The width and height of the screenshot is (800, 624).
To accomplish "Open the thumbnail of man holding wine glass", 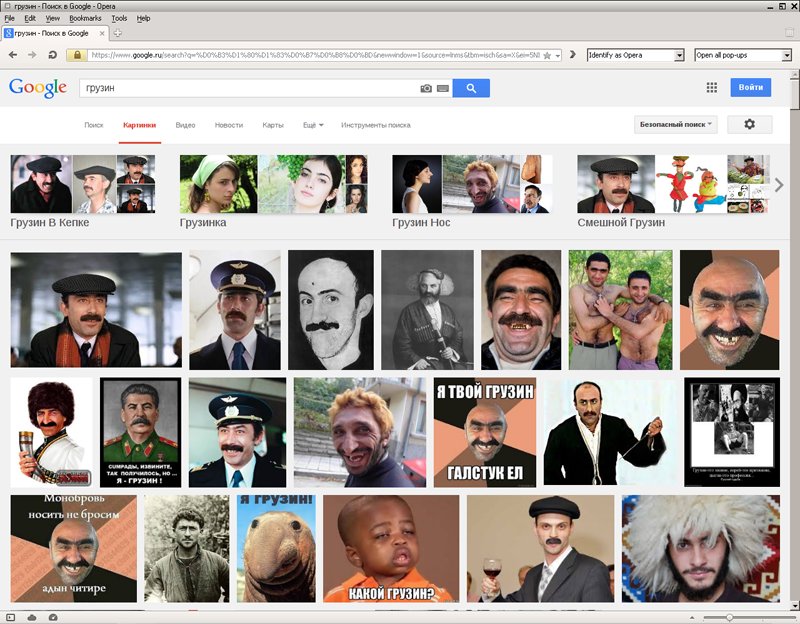I will (540, 548).
